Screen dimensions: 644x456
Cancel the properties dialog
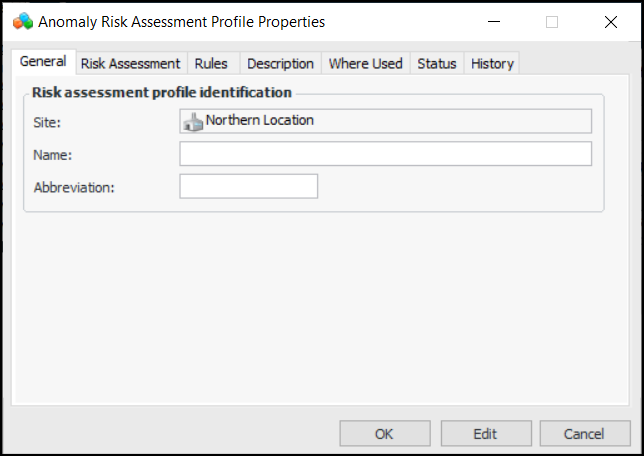(x=584, y=434)
